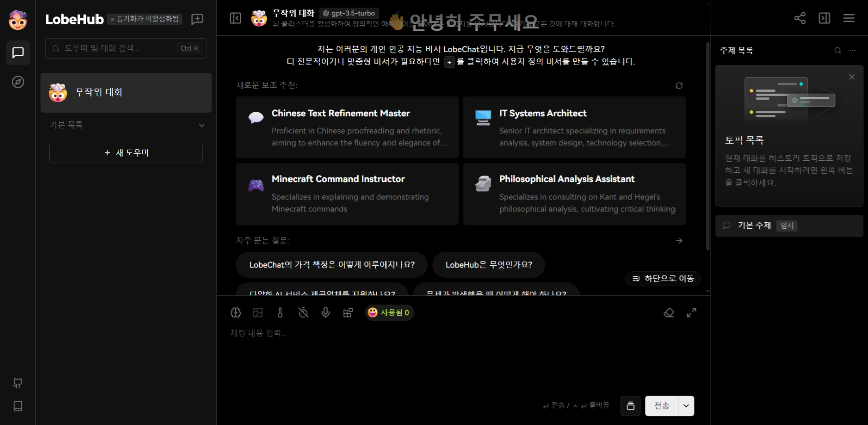Click the chat area vertical scrollbar

point(708,146)
